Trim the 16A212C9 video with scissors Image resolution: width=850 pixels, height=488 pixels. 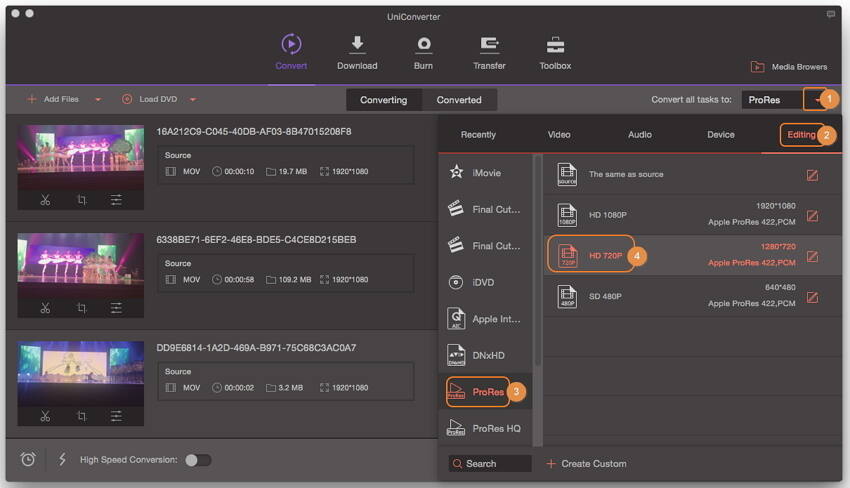45,200
